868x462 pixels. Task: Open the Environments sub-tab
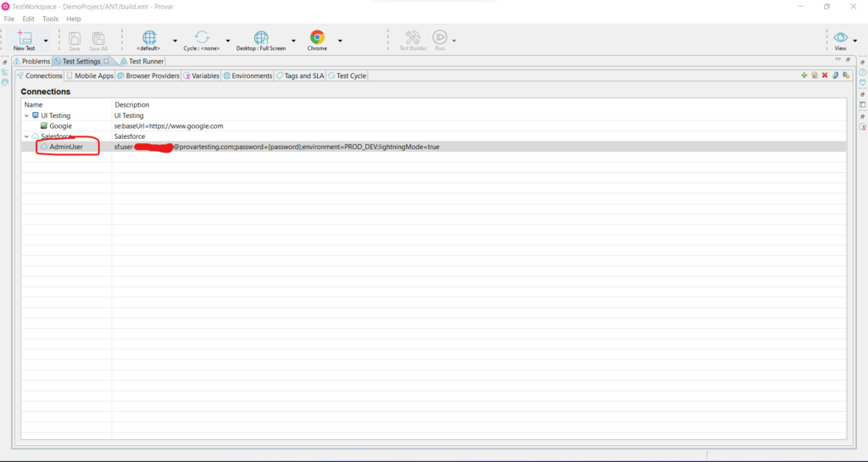[x=248, y=75]
